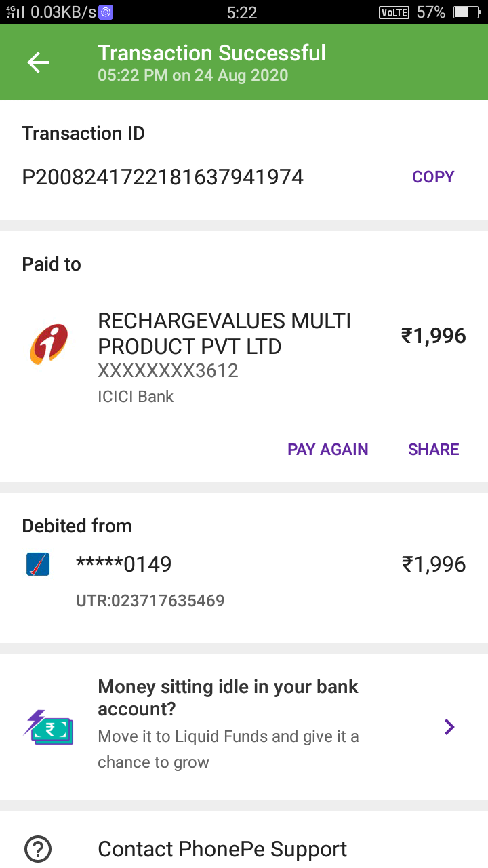
Task: Tap the battery icon in status bar
Action: pyautogui.click(x=465, y=12)
